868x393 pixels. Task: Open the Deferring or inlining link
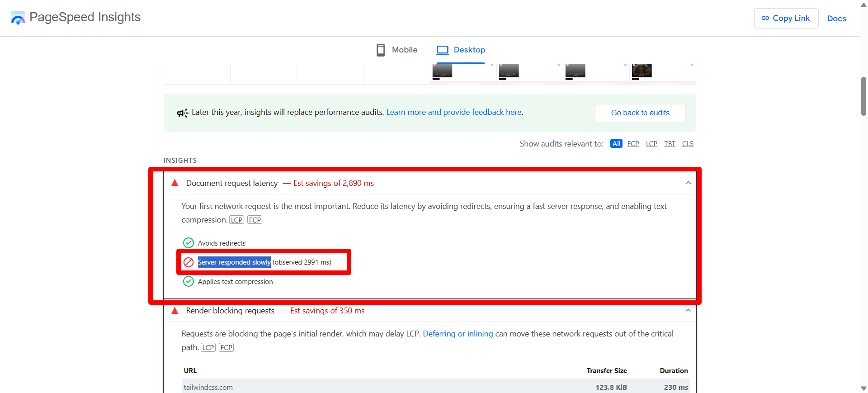[x=458, y=334]
